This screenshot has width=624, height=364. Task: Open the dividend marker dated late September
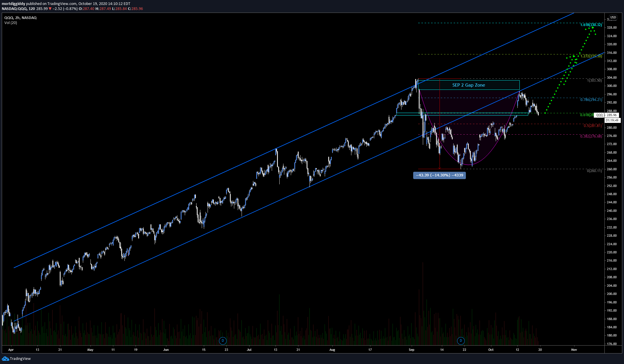point(461,341)
